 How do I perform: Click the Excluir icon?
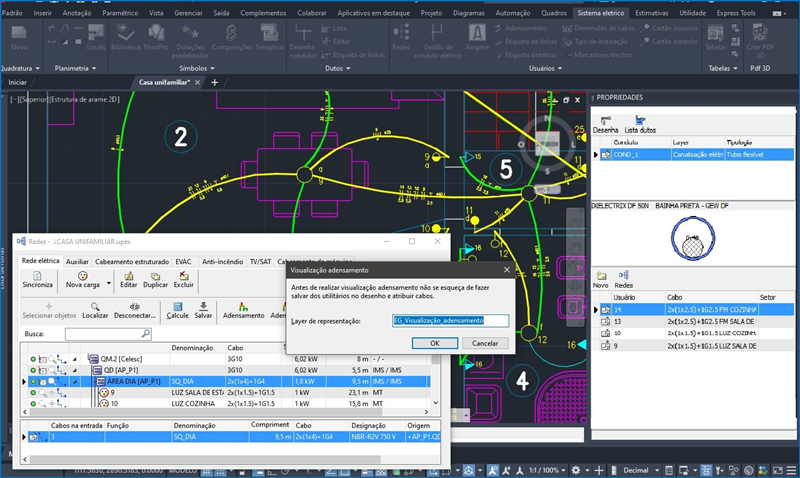(x=183, y=276)
